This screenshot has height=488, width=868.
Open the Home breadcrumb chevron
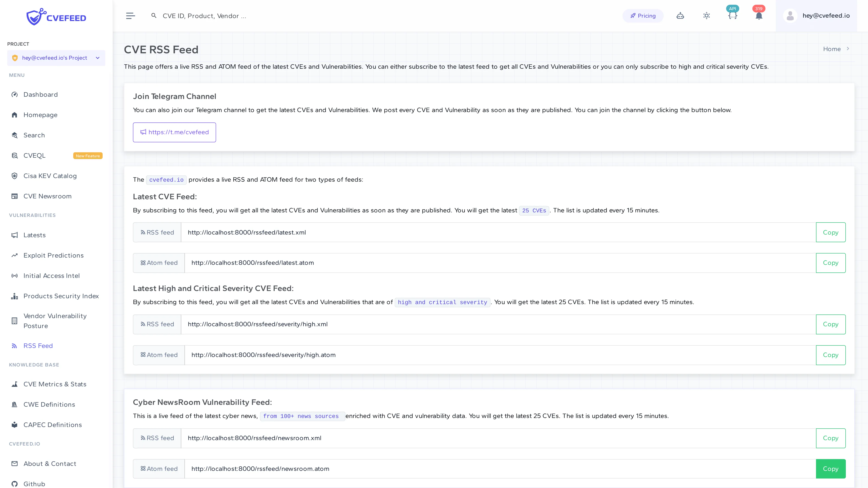(x=849, y=49)
